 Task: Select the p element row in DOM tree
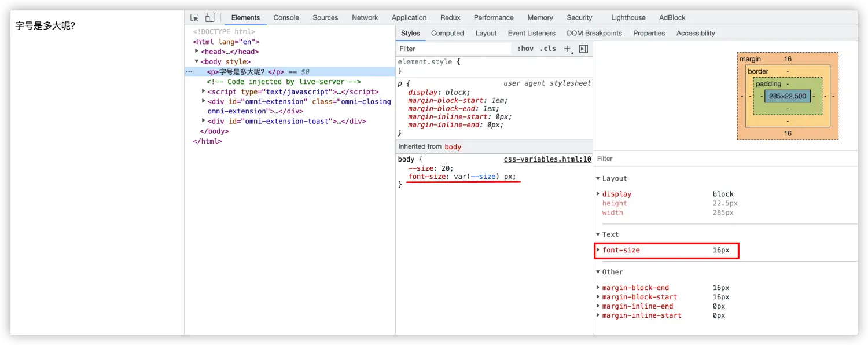coord(290,72)
